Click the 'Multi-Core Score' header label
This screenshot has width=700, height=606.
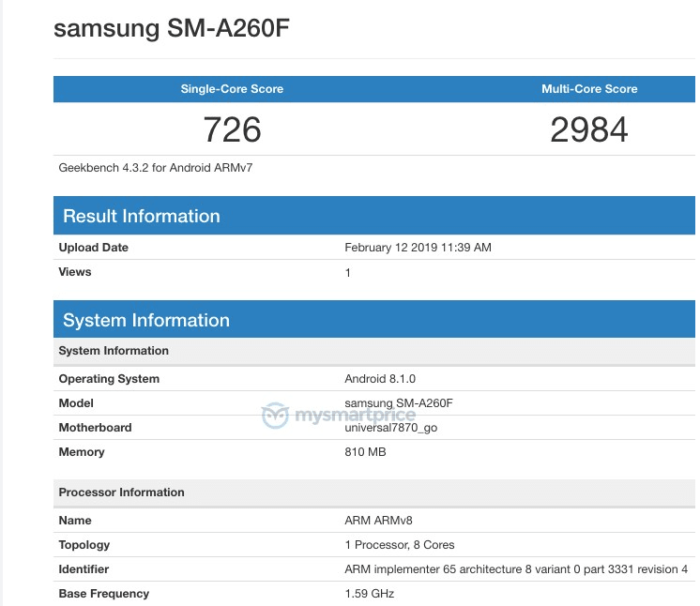coord(589,89)
